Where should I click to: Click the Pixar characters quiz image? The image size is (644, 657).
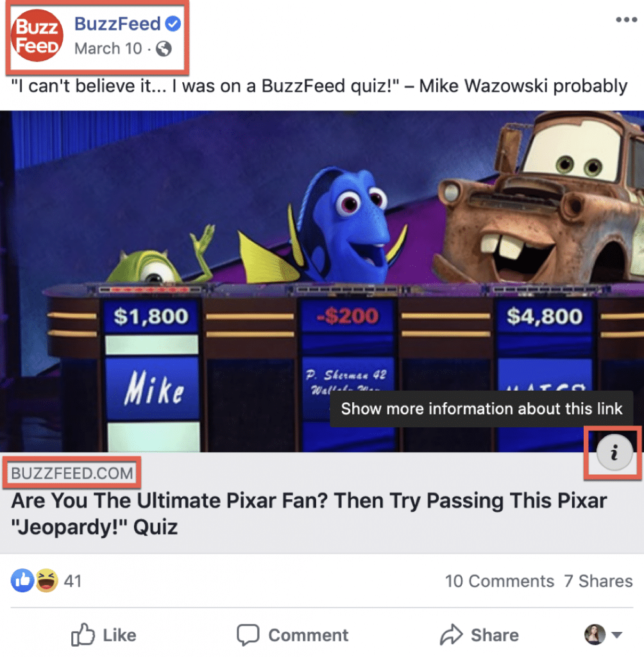coord(322,281)
